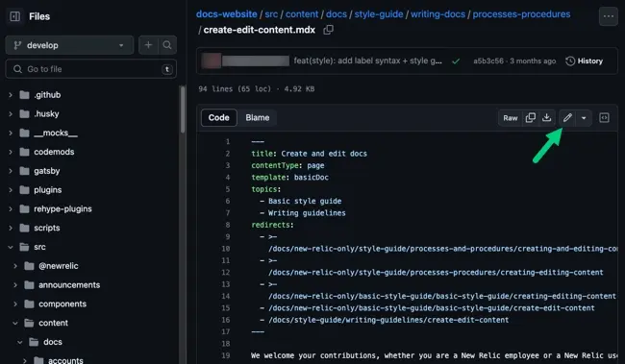Open file search magnifier icon

[x=167, y=45]
